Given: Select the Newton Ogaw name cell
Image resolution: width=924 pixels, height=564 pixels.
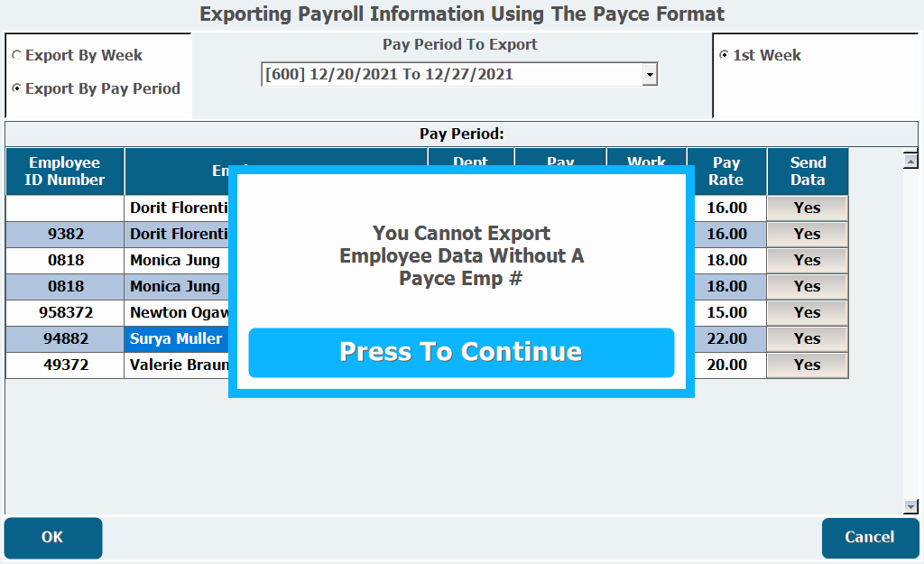Looking at the screenshot, I should [x=177, y=312].
